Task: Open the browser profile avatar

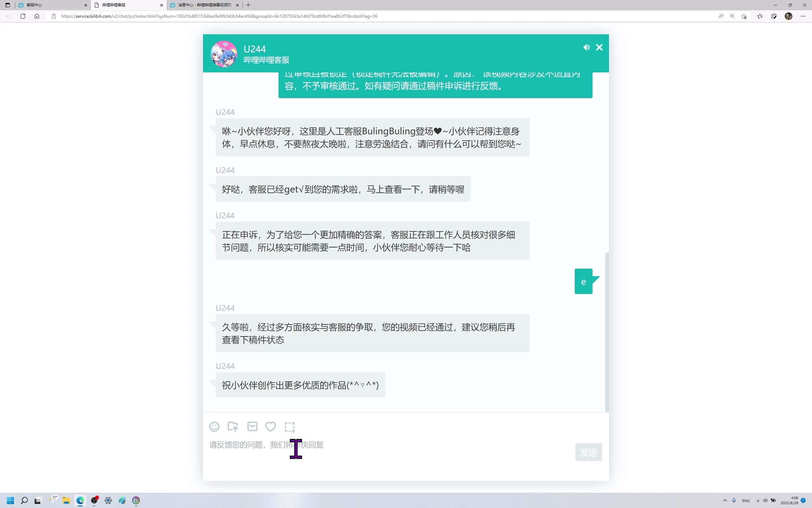Action: point(789,16)
